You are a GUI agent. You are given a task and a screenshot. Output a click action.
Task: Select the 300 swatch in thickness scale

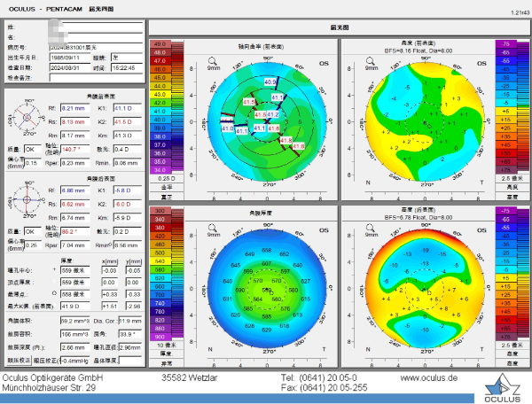click(x=160, y=211)
